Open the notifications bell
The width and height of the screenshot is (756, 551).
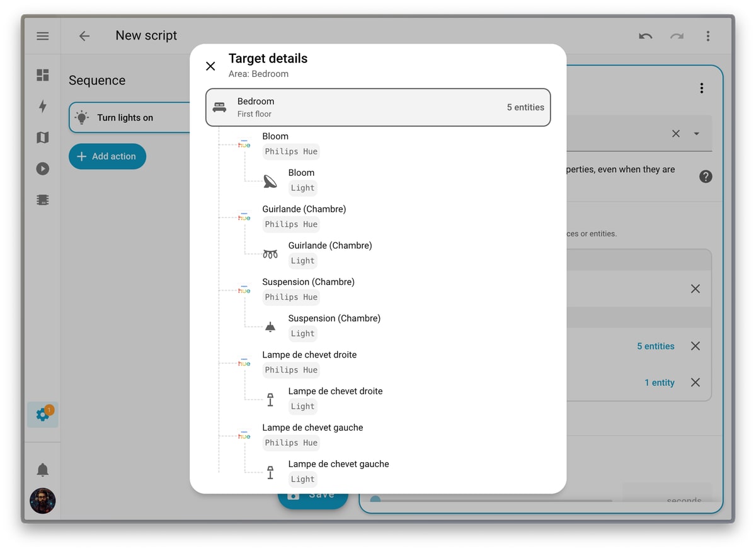coord(43,470)
